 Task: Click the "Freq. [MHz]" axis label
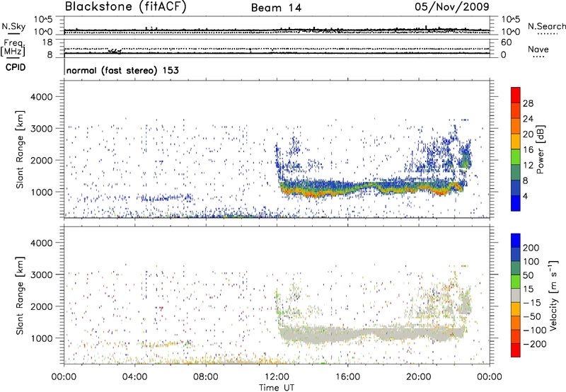(13, 48)
